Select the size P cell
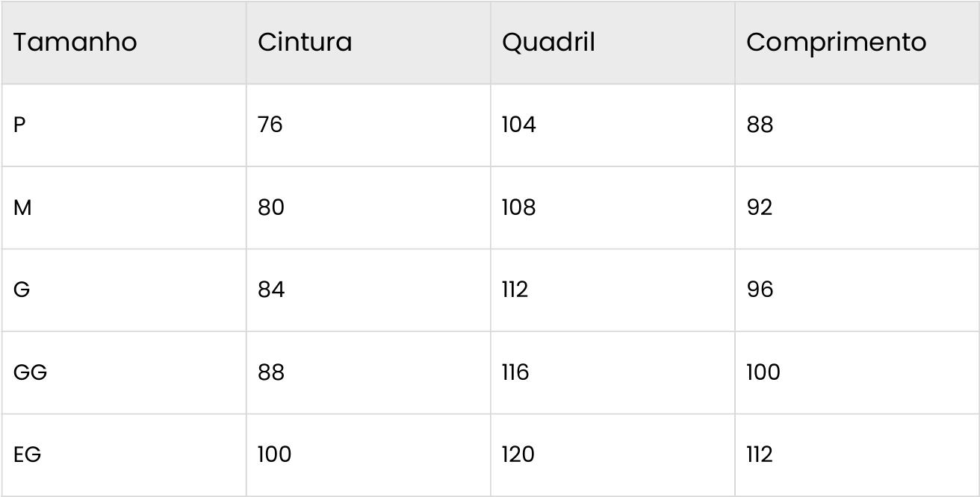980x497 pixels. [20, 125]
